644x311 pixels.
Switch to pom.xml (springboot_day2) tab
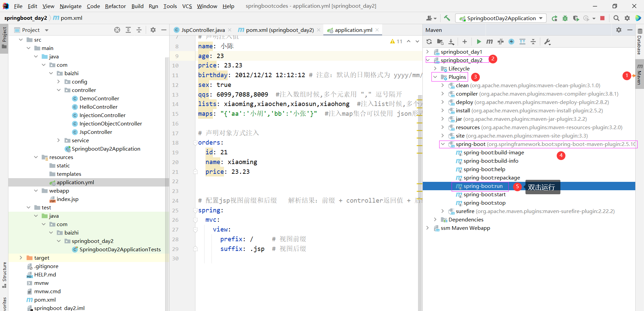click(280, 30)
